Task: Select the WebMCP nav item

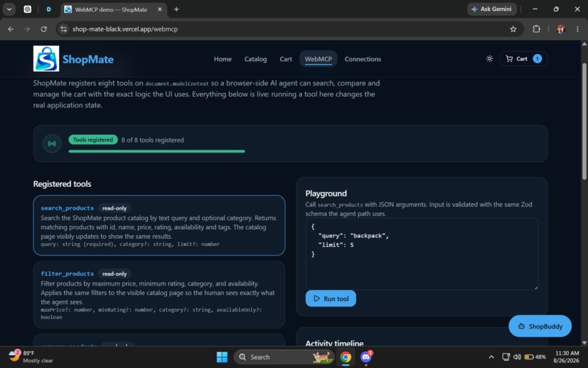Action: pyautogui.click(x=318, y=59)
